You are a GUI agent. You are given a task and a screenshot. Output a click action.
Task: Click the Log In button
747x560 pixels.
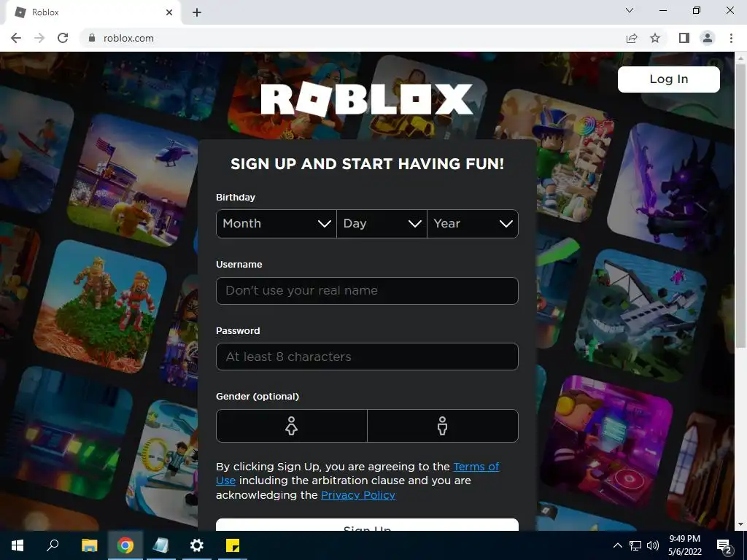(x=668, y=79)
